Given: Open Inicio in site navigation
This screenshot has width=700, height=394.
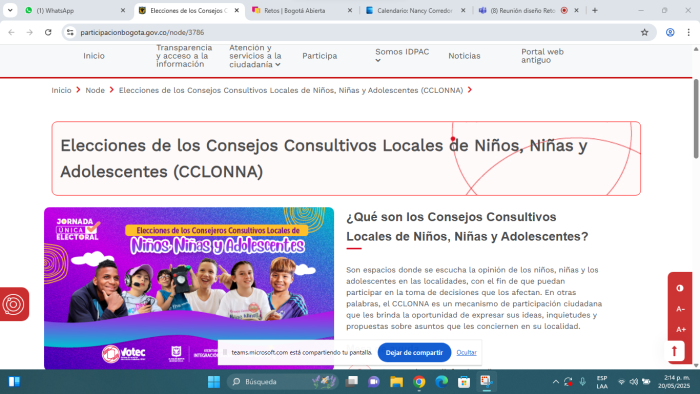Looking at the screenshot, I should tap(94, 56).
